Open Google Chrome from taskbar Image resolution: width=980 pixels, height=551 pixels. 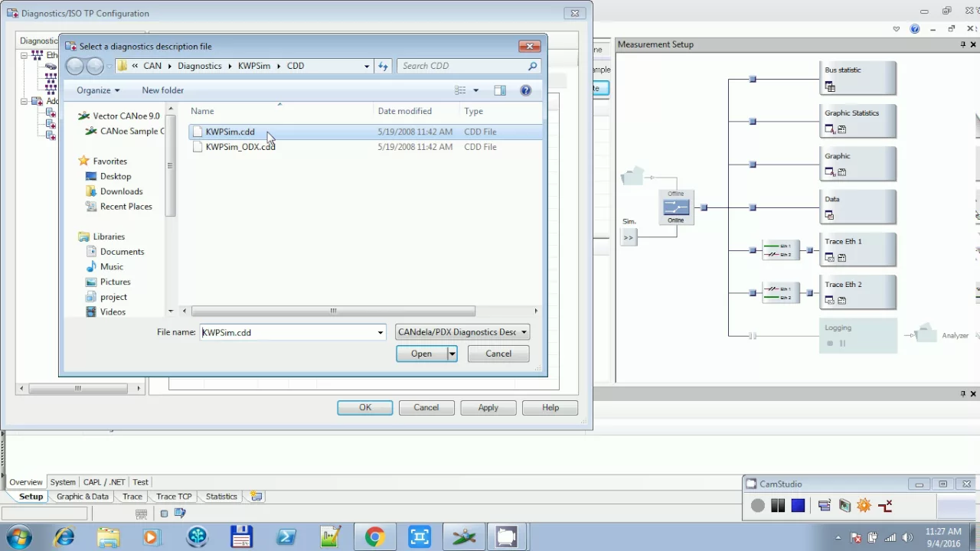374,536
